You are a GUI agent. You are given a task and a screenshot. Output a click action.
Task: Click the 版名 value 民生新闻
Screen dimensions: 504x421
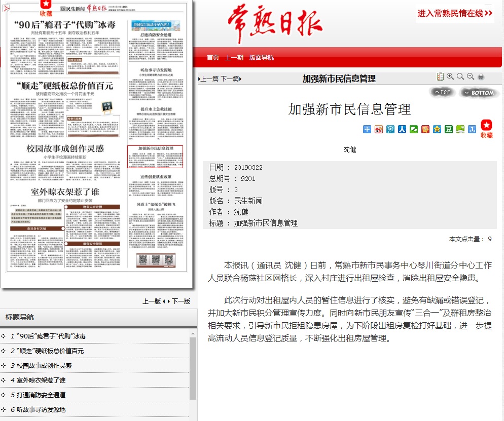tap(248, 201)
